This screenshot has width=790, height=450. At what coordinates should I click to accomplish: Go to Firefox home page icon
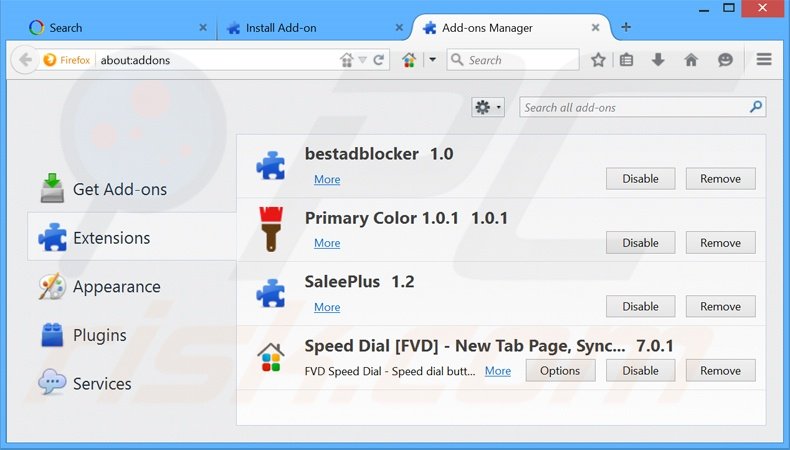691,60
